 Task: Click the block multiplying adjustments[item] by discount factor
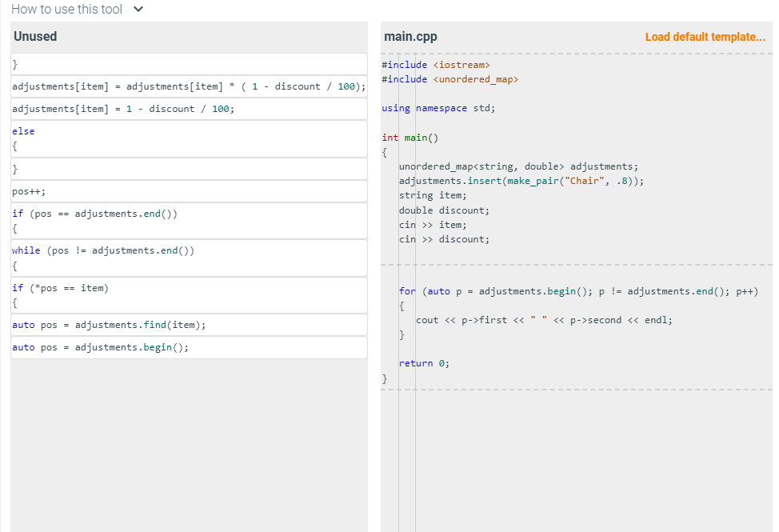coord(189,86)
